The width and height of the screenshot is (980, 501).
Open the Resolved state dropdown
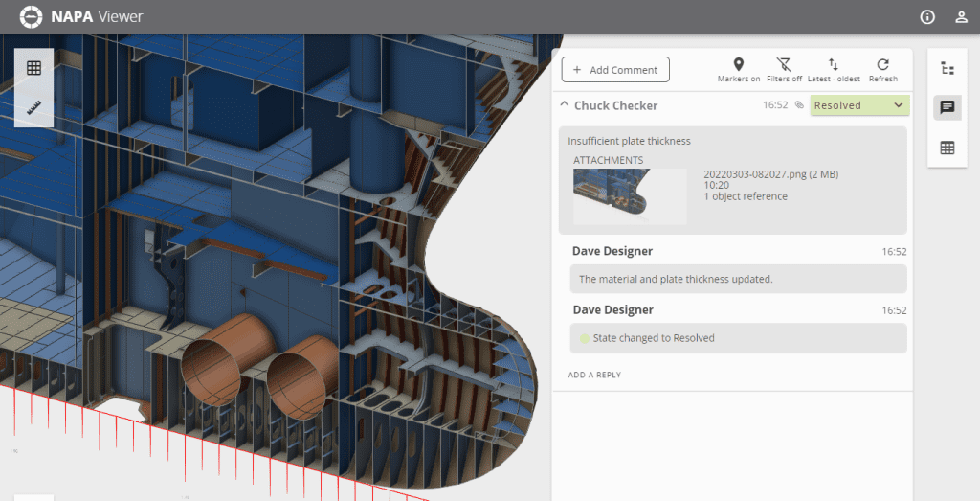point(859,105)
